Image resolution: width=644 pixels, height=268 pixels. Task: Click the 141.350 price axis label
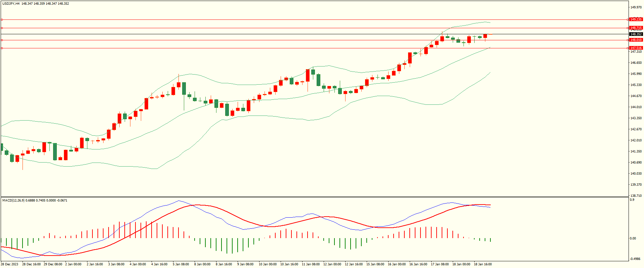coord(636,151)
